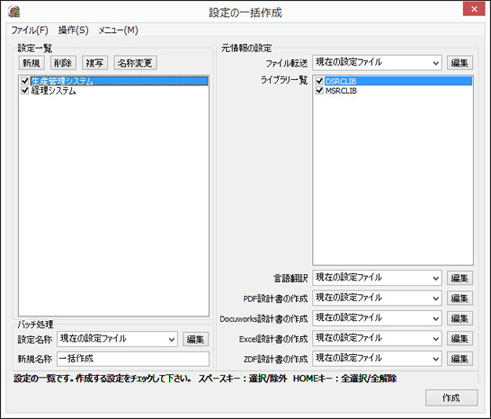Open the ファイル(F) menu
The height and width of the screenshot is (419, 491).
point(30,30)
